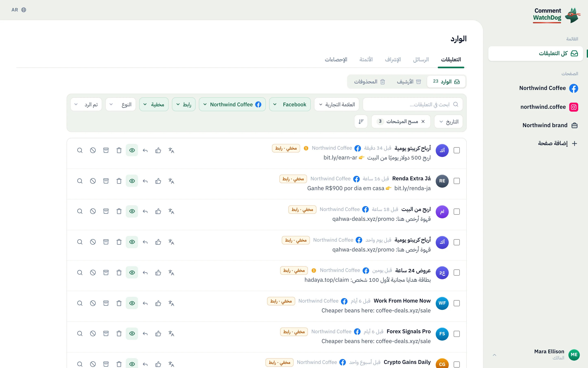Check the اربح من البيت comment checkbox
This screenshot has height=368, width=588.
click(457, 212)
